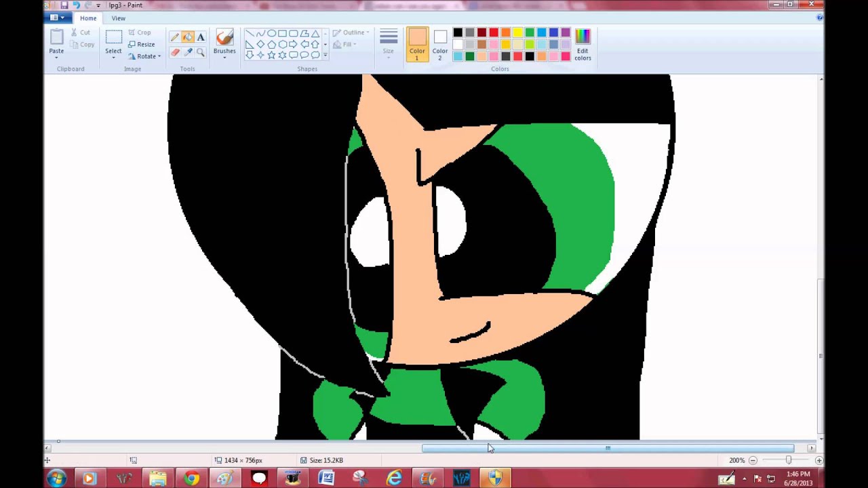This screenshot has height=488, width=868.
Task: Open Google Chrome from taskbar
Action: click(191, 479)
